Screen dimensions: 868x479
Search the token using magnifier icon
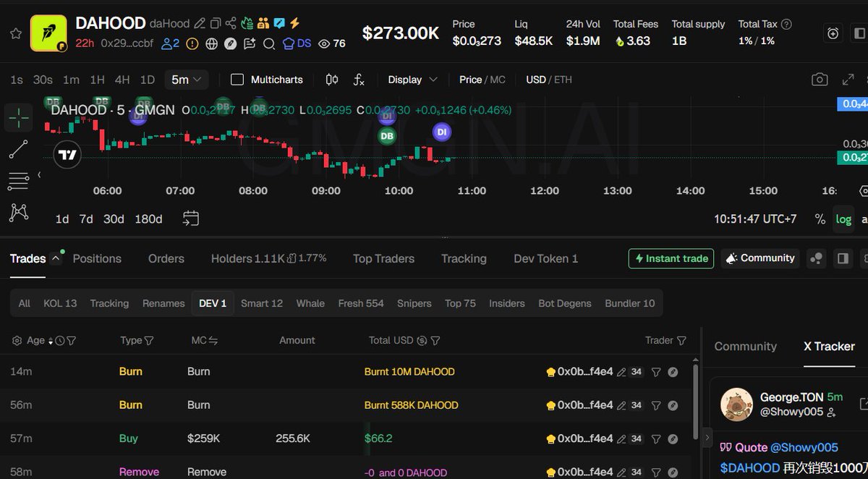click(x=269, y=43)
